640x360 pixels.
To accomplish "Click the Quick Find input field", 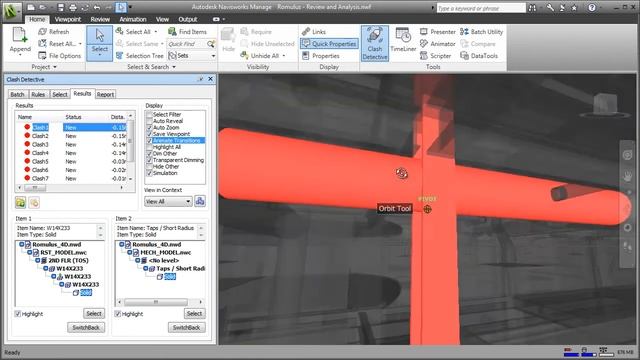I will (187, 44).
